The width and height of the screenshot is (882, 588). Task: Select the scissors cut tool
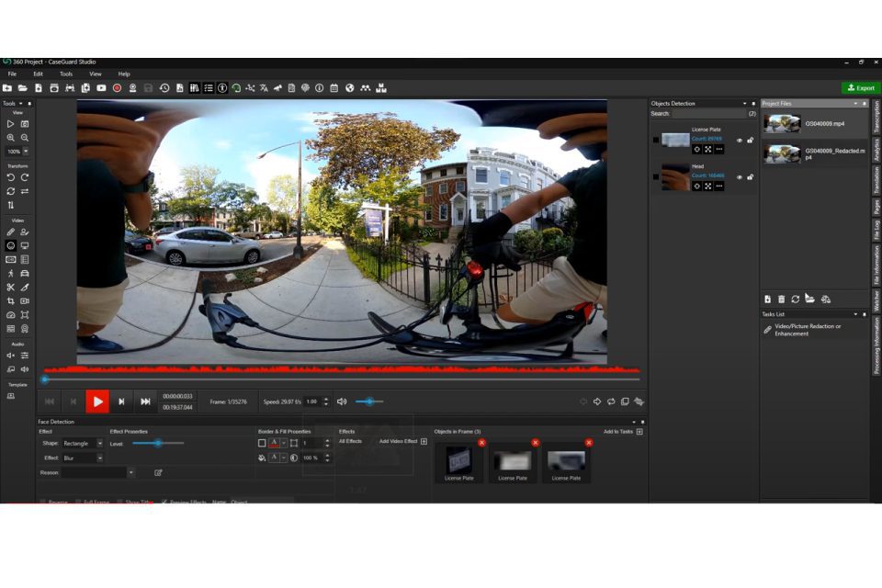[x=11, y=287]
